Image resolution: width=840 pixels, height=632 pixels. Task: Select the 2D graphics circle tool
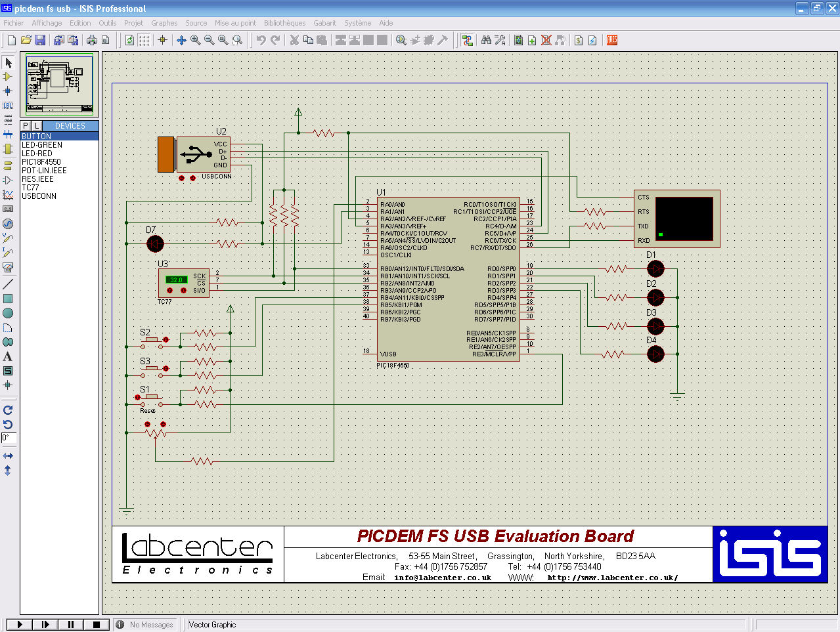coord(8,313)
